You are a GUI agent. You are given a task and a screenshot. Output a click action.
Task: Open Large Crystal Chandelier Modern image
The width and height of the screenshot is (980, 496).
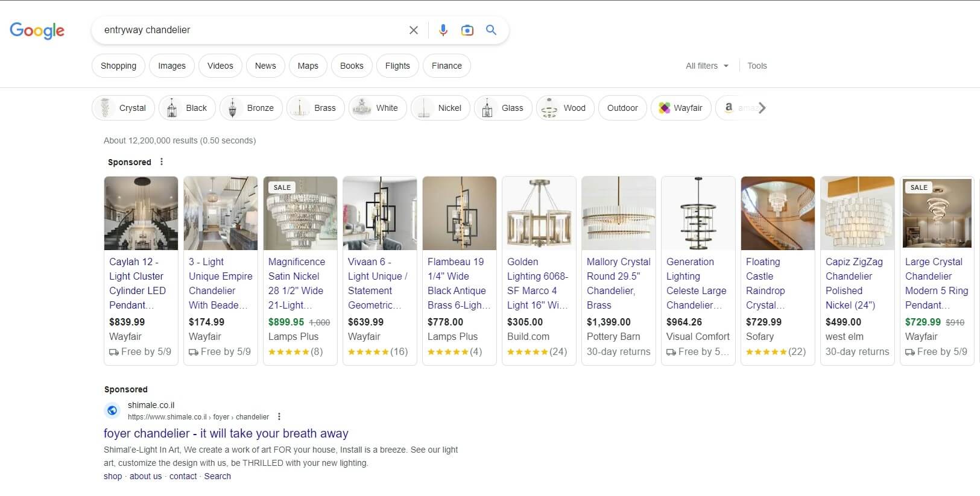click(937, 213)
